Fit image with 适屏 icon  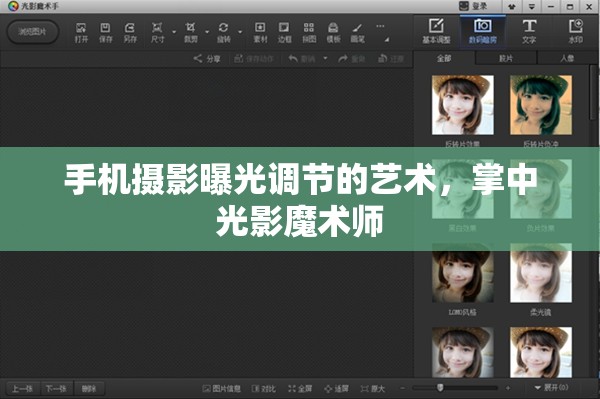tap(336, 389)
